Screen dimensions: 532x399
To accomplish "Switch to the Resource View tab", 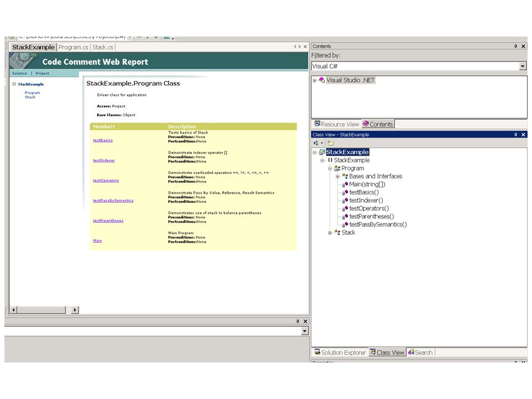I will [336, 124].
